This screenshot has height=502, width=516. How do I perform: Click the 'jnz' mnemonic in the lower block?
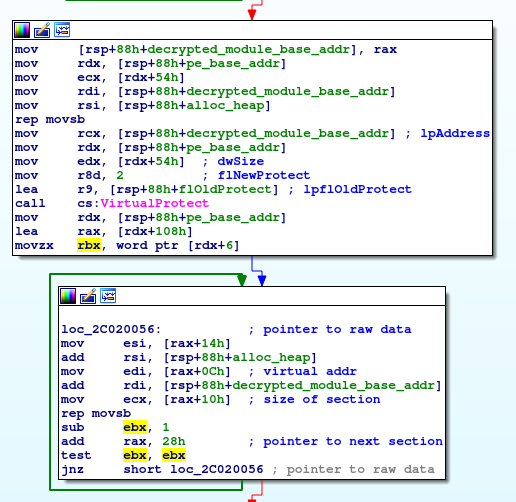73,469
